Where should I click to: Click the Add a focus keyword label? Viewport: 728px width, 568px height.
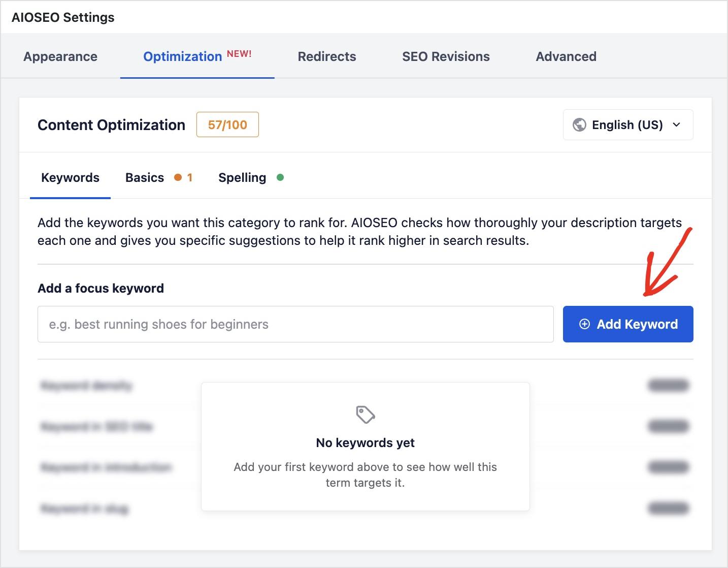pos(101,289)
